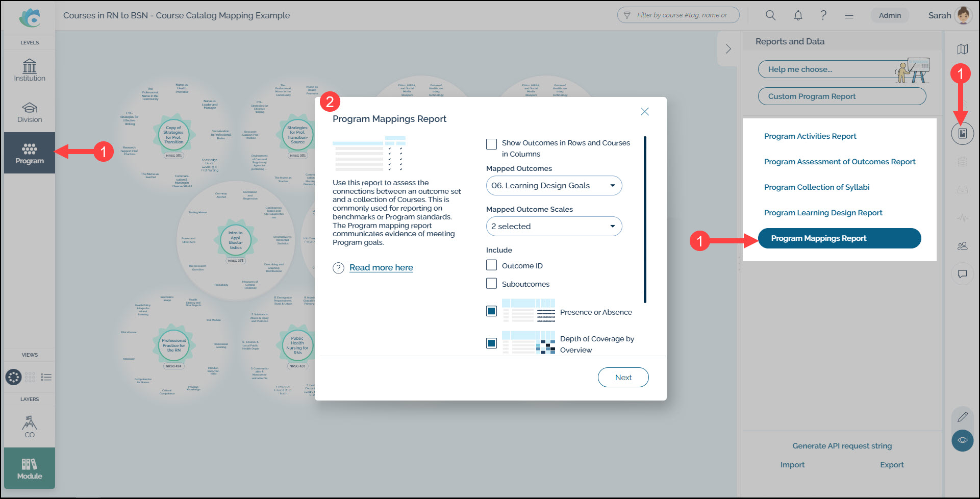This screenshot has height=499, width=980.
Task: Click the pencil edit icon
Action: coord(962,417)
